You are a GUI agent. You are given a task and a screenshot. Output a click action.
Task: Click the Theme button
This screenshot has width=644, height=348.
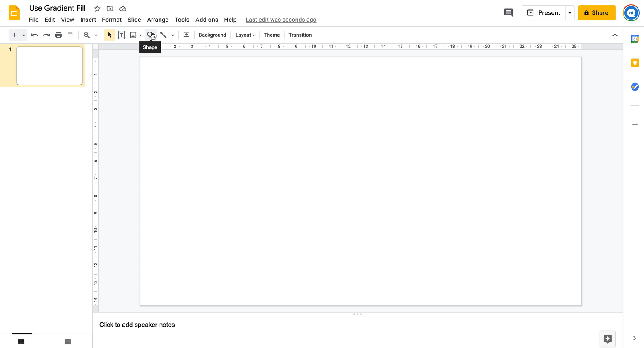point(272,35)
